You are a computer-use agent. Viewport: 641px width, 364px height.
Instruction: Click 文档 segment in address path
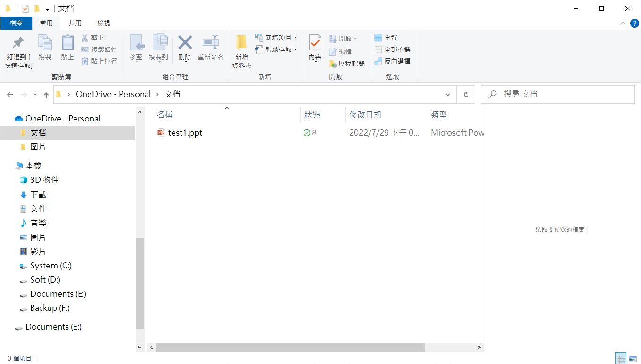point(173,94)
